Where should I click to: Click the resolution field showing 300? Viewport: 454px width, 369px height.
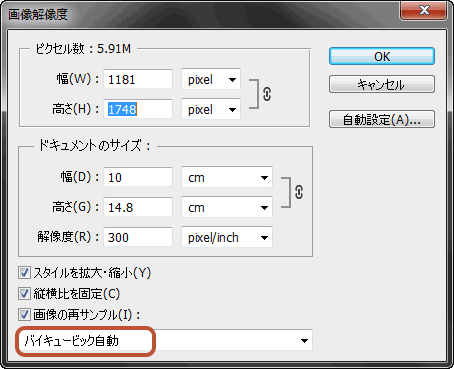coord(138,237)
